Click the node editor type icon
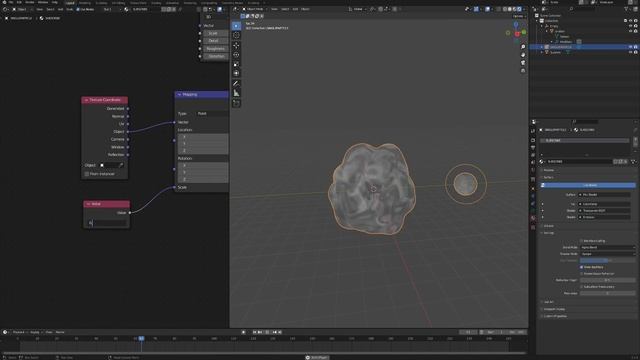This screenshot has height=360, width=640. (x=6, y=9)
